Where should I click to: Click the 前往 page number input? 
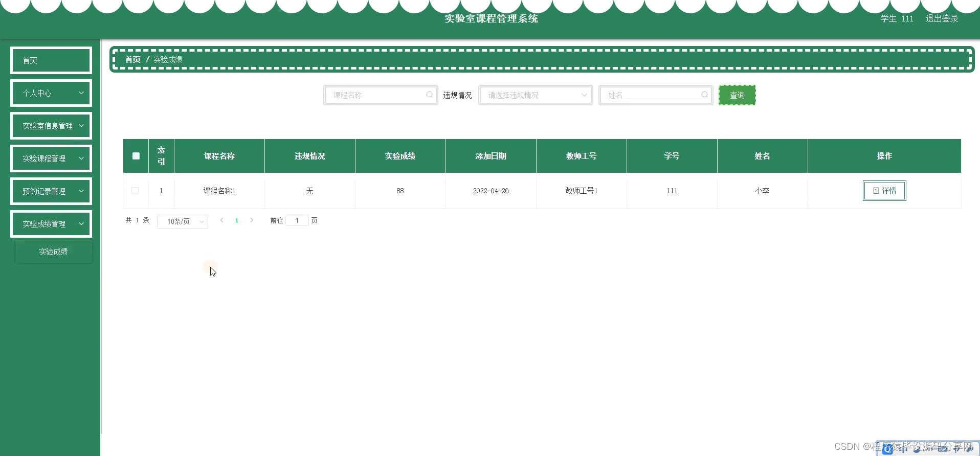coord(297,220)
